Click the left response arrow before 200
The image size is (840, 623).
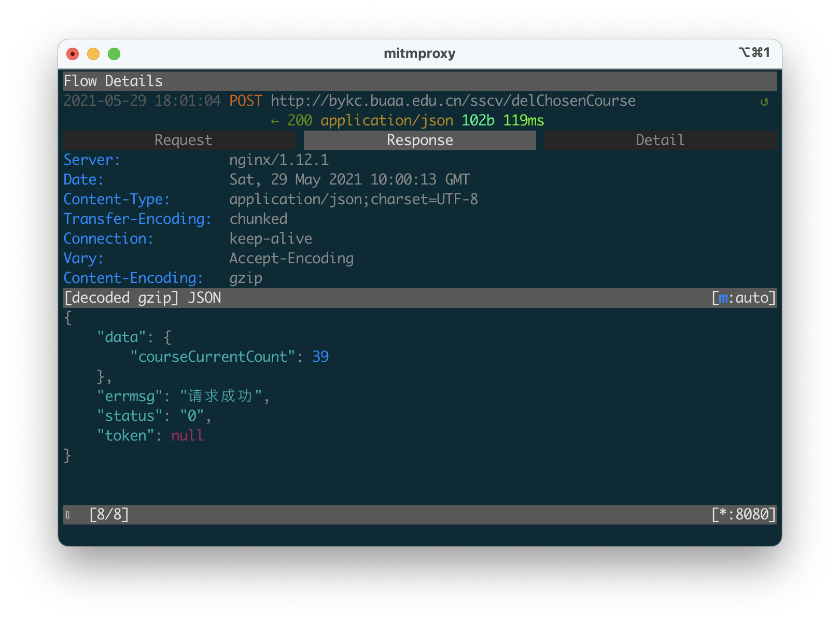click(275, 121)
